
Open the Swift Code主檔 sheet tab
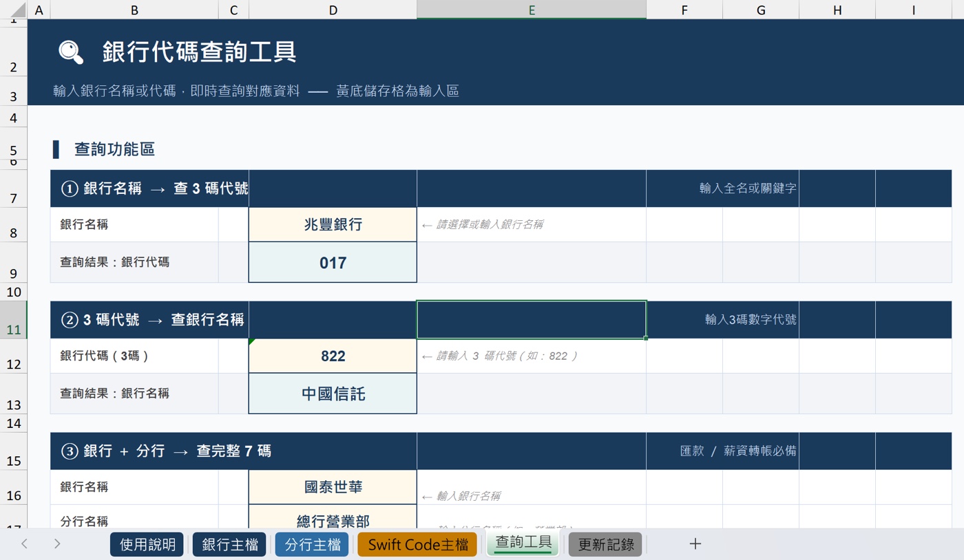[416, 543]
